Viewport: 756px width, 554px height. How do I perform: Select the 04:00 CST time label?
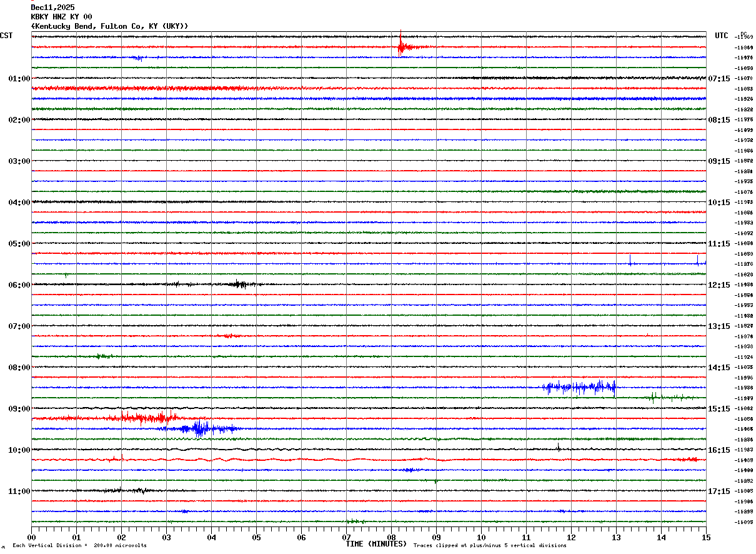click(x=19, y=203)
